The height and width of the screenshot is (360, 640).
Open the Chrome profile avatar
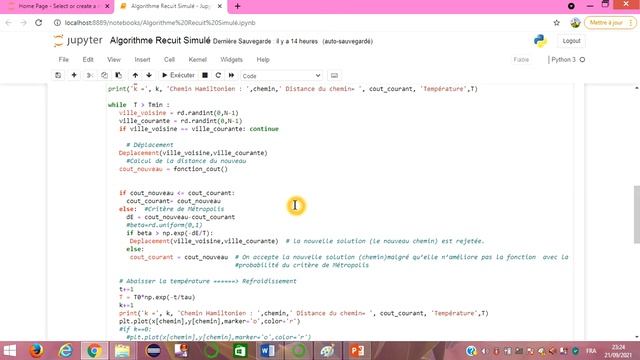(x=575, y=23)
